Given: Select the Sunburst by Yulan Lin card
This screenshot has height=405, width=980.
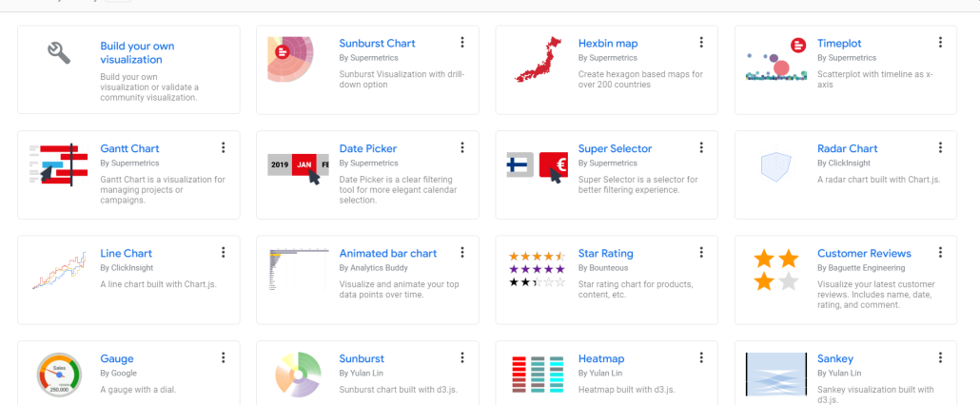Looking at the screenshot, I should (366, 373).
